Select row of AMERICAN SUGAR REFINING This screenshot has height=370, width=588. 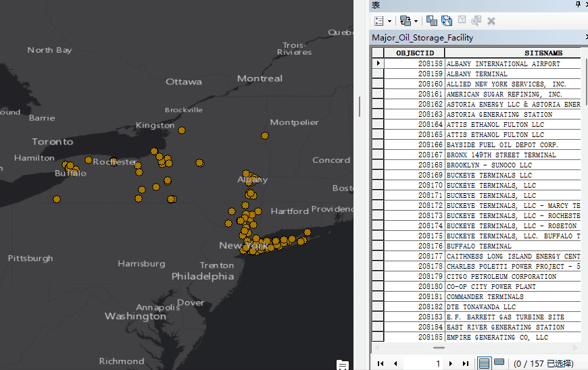pyautogui.click(x=378, y=94)
